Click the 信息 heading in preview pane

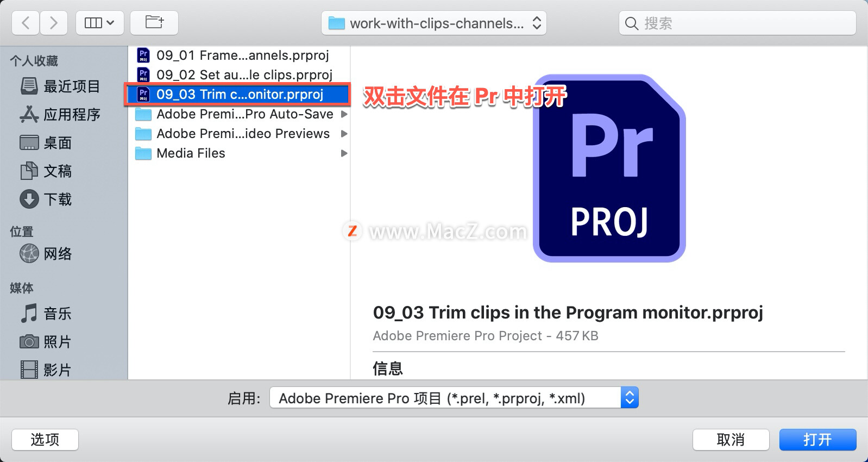pyautogui.click(x=388, y=369)
